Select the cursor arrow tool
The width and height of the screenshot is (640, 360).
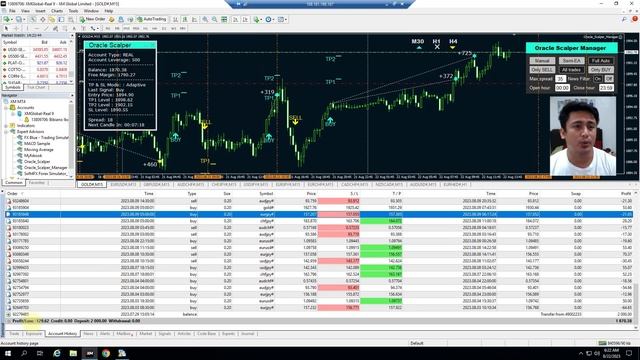(6, 29)
